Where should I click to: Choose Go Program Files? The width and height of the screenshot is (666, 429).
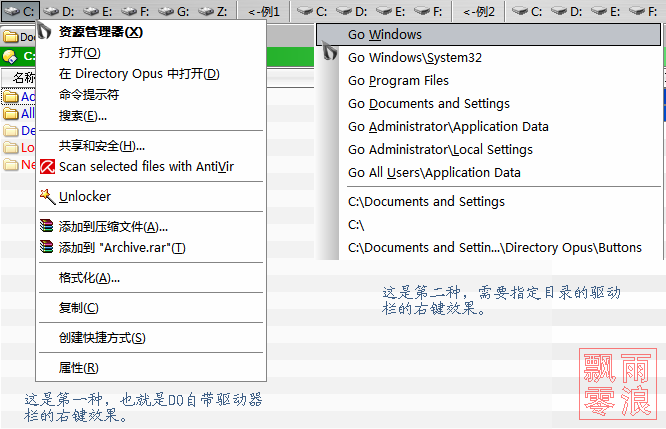pos(488,80)
